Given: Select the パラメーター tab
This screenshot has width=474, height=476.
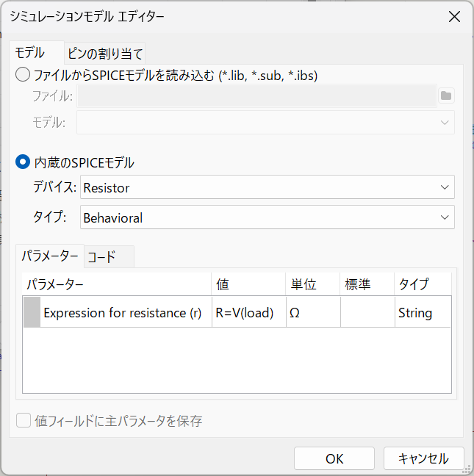Looking at the screenshot, I should [50, 256].
